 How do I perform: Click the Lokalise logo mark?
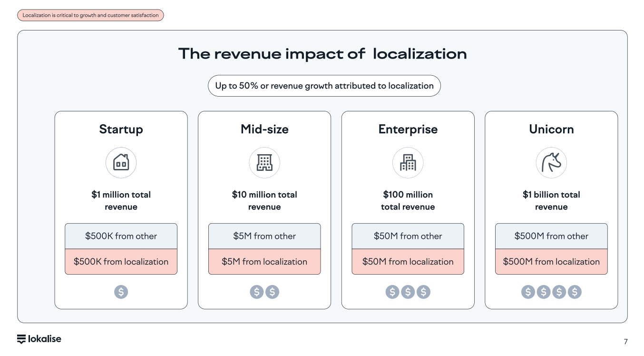tap(22, 339)
